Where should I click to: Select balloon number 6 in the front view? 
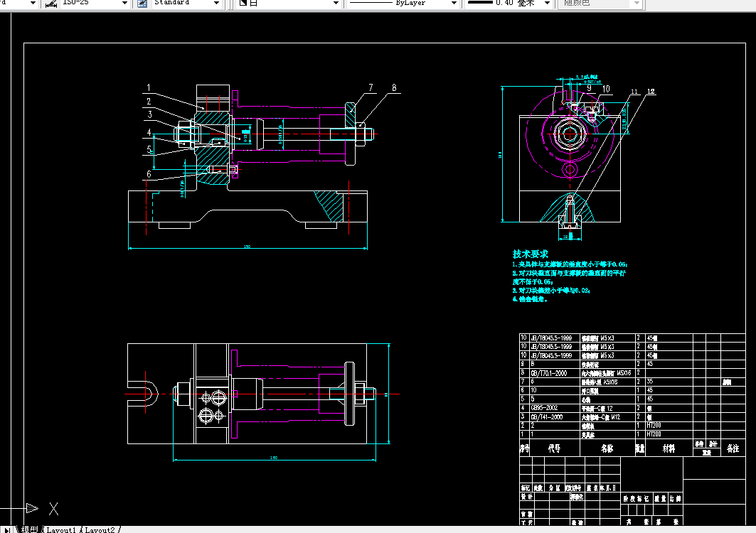[x=149, y=174]
